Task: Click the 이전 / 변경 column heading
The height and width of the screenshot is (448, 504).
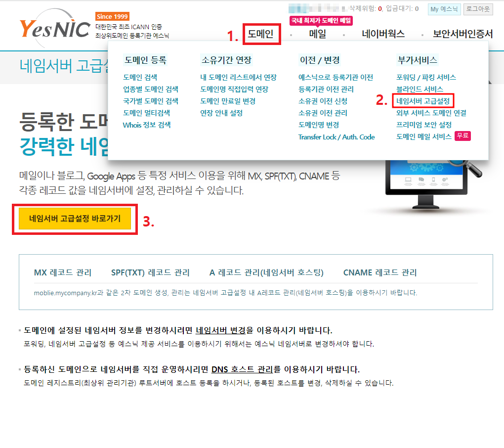Action: (320, 60)
